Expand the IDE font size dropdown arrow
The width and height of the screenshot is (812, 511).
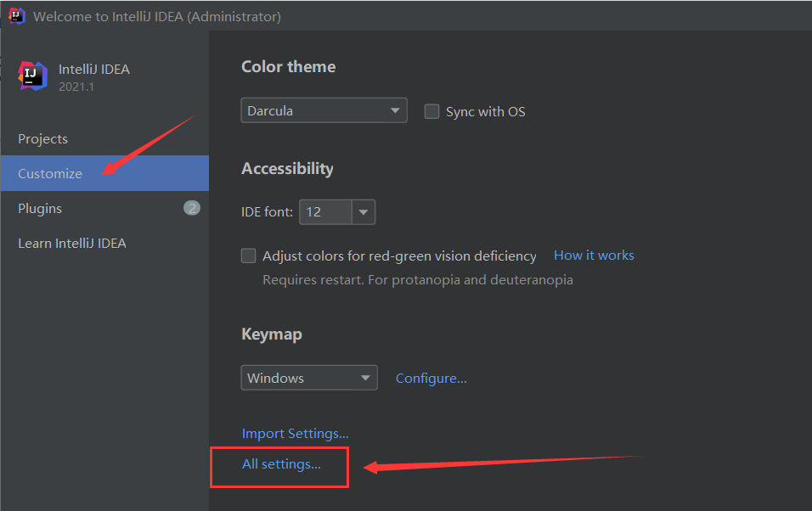(x=364, y=211)
